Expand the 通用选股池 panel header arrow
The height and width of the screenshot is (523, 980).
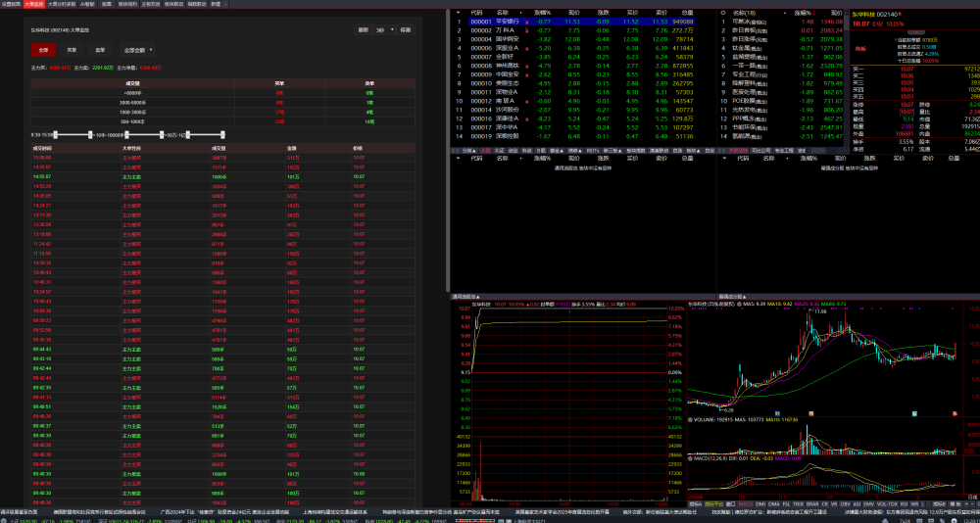point(478,296)
